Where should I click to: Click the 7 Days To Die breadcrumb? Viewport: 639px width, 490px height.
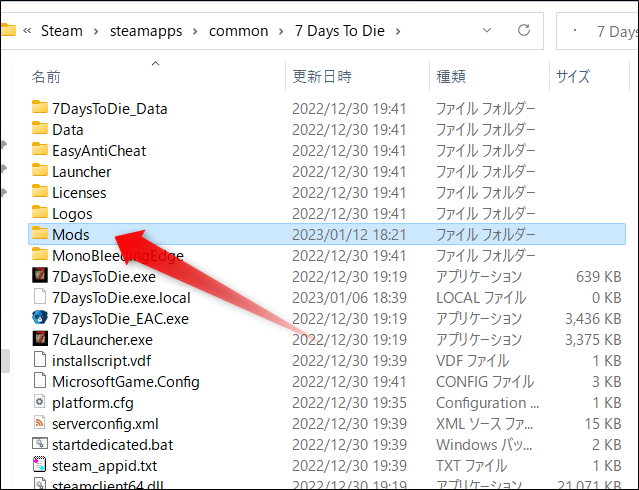tap(340, 31)
